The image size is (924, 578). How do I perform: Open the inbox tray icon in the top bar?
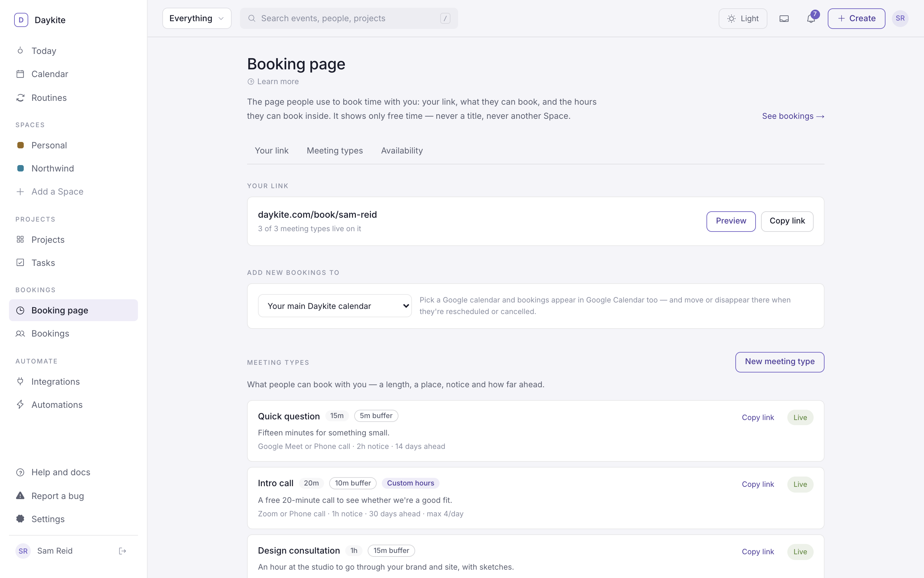coord(784,18)
